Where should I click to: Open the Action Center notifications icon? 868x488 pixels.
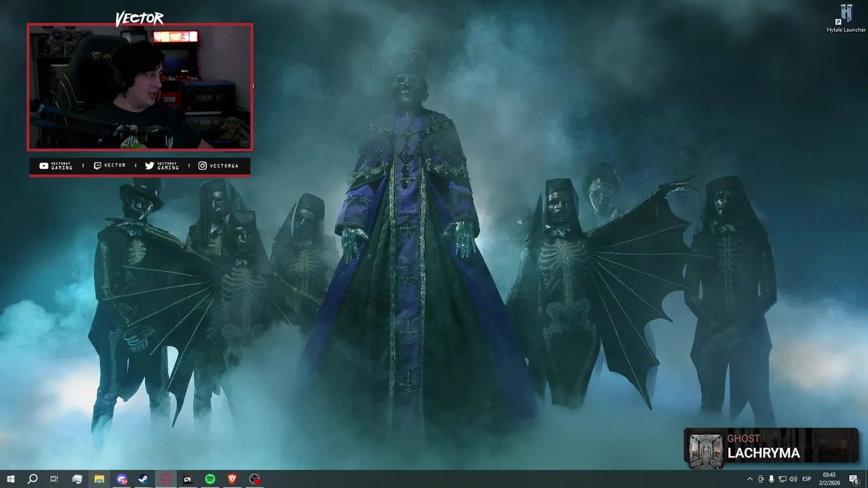(854, 479)
